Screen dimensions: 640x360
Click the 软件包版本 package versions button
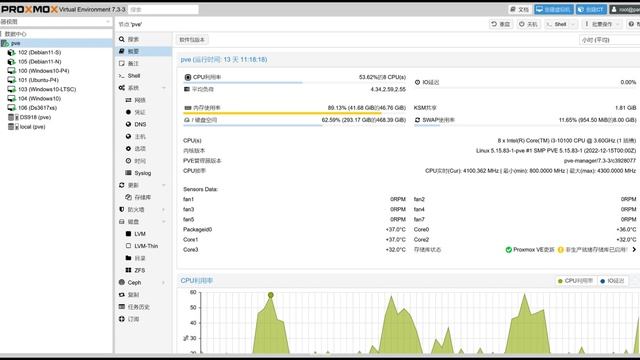pos(192,40)
